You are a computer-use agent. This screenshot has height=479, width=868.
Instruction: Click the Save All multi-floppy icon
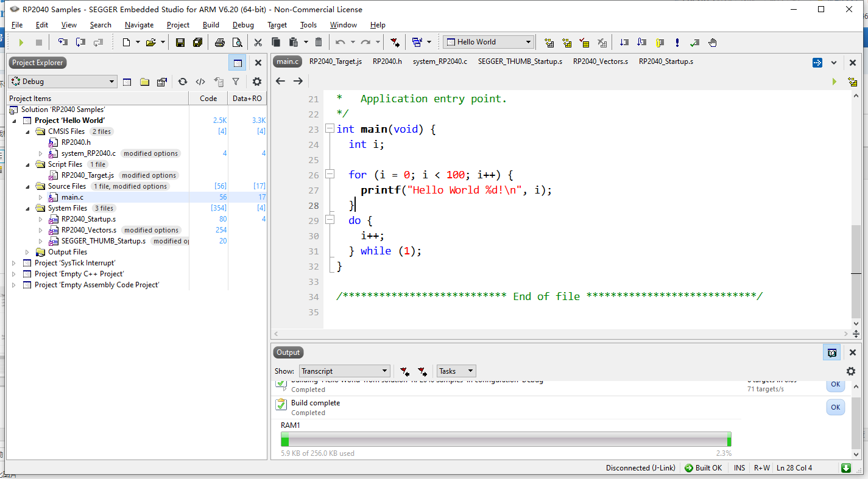click(x=197, y=42)
